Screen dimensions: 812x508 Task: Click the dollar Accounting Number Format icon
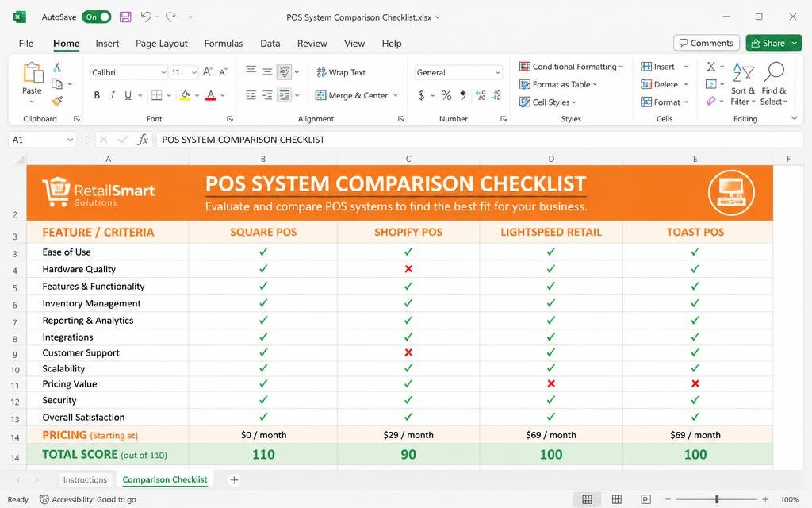coord(422,95)
